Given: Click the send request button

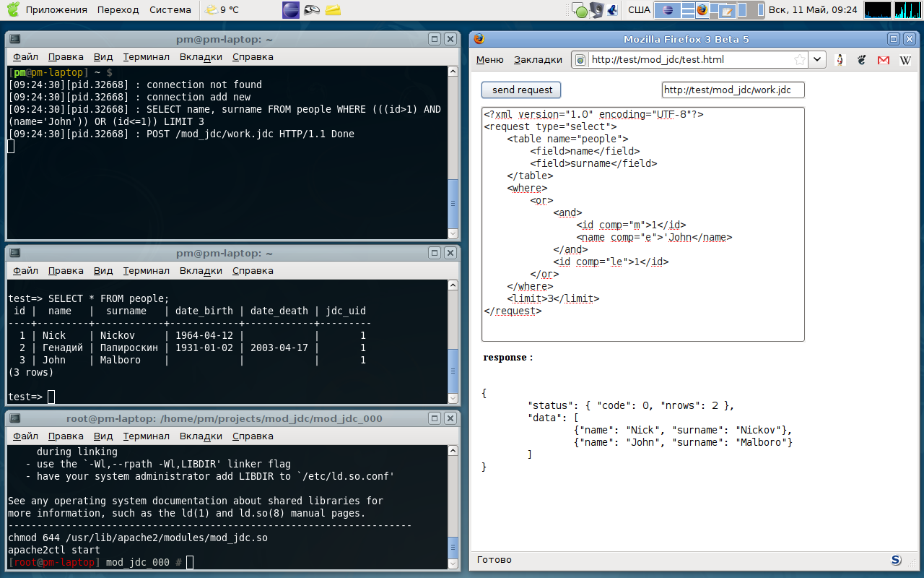Looking at the screenshot, I should [521, 90].
